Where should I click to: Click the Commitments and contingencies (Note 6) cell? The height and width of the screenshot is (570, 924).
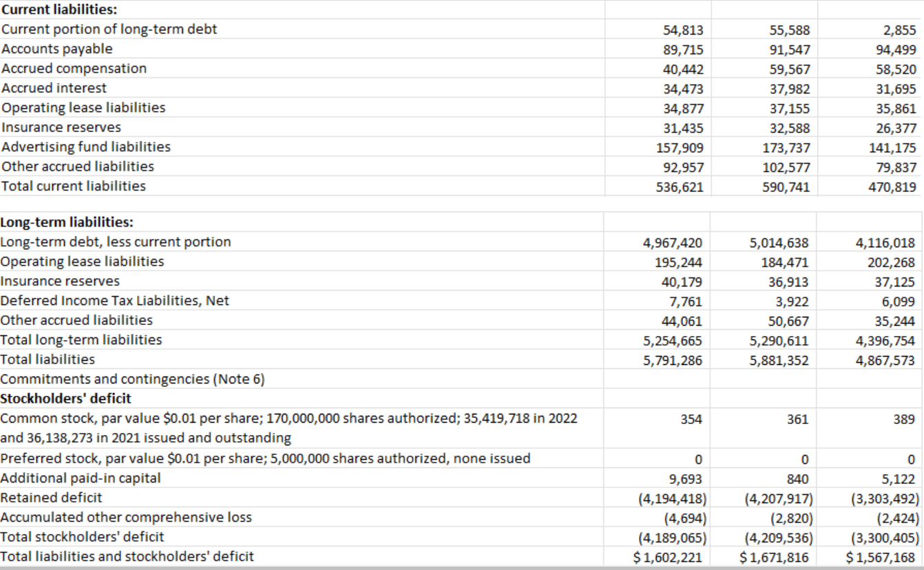click(103, 379)
